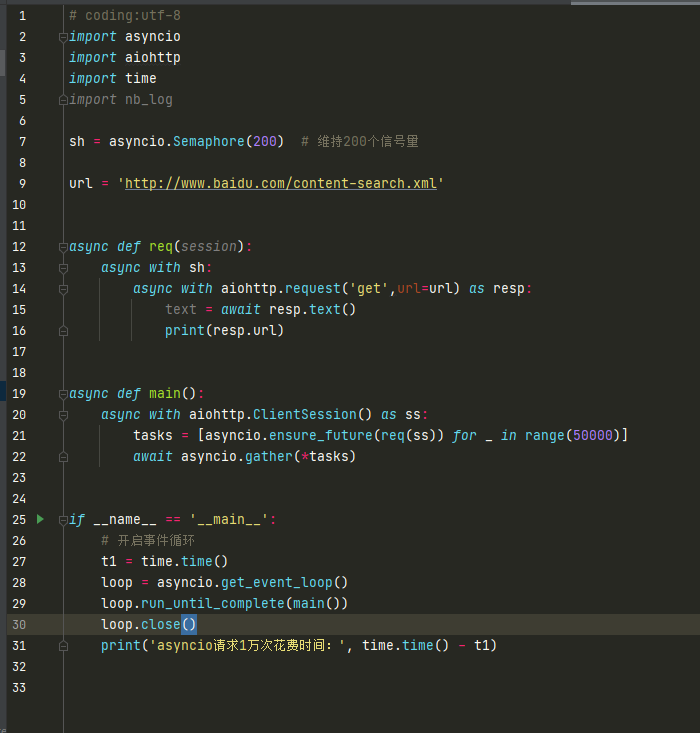This screenshot has height=733, width=700.
Task: Click 'ensure_future' on line 21
Action: (321, 435)
